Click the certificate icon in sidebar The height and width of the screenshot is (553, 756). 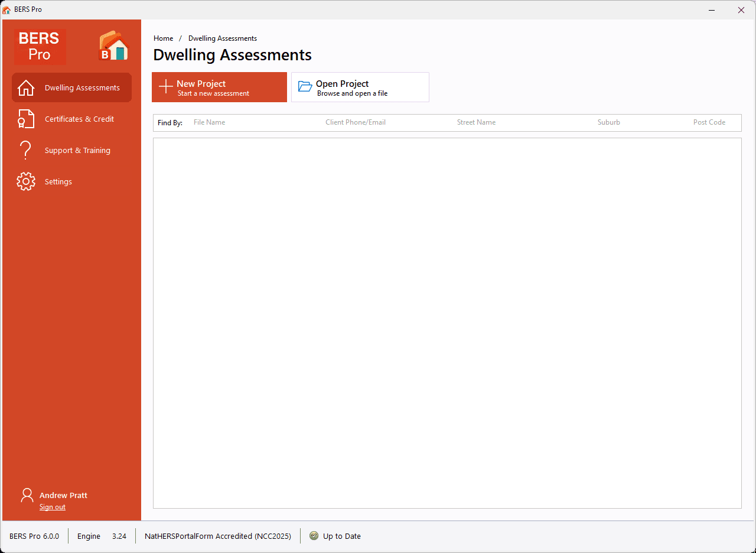26,119
